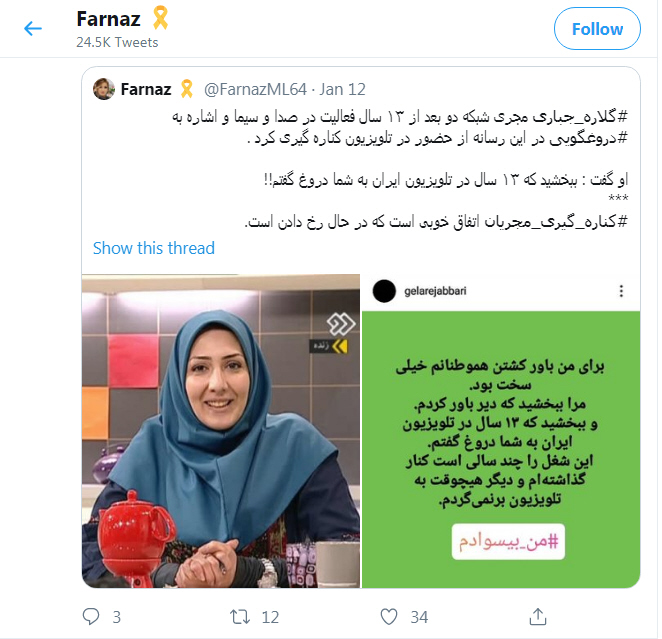Follow the Farnaz account

(x=597, y=29)
